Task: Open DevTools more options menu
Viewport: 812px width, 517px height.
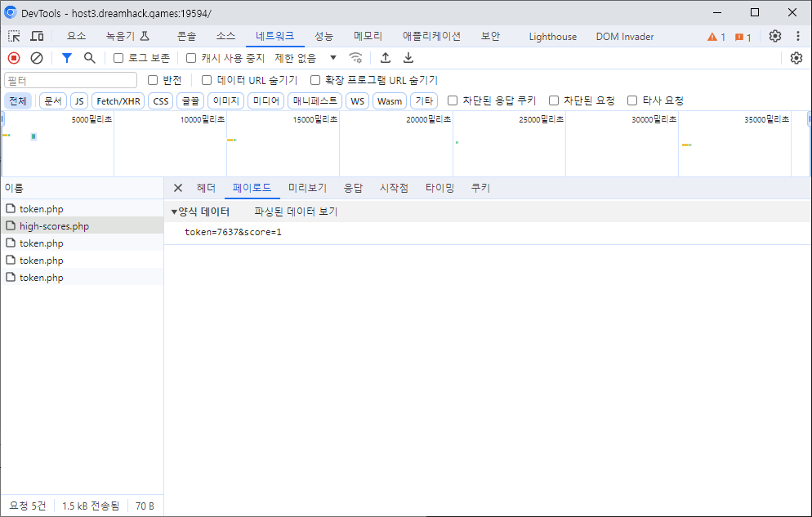Action: coord(798,36)
